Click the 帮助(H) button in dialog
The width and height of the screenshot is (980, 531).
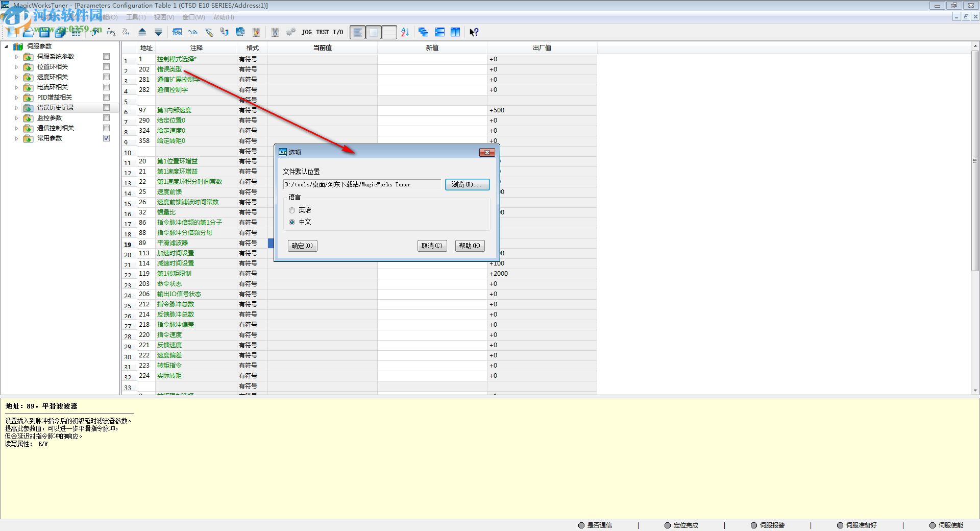[x=470, y=246]
